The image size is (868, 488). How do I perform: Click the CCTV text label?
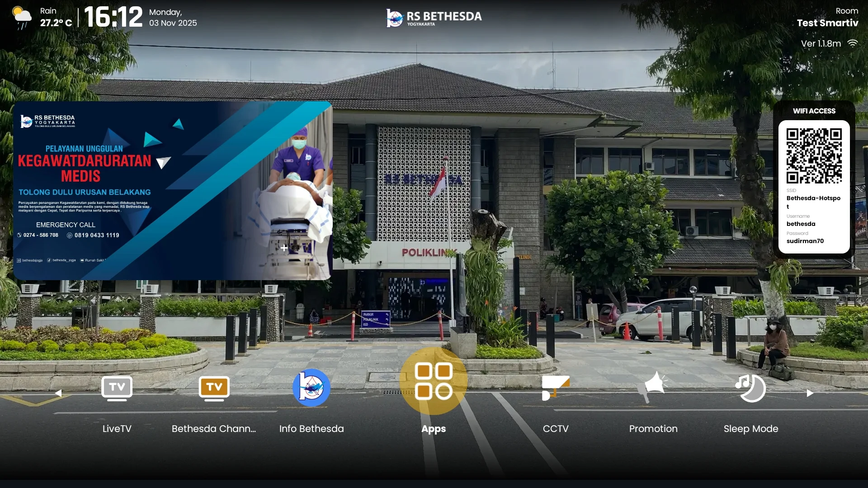pos(555,429)
